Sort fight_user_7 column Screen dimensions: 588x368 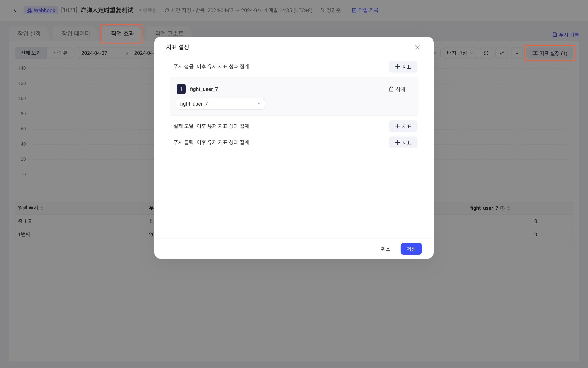coord(509,208)
